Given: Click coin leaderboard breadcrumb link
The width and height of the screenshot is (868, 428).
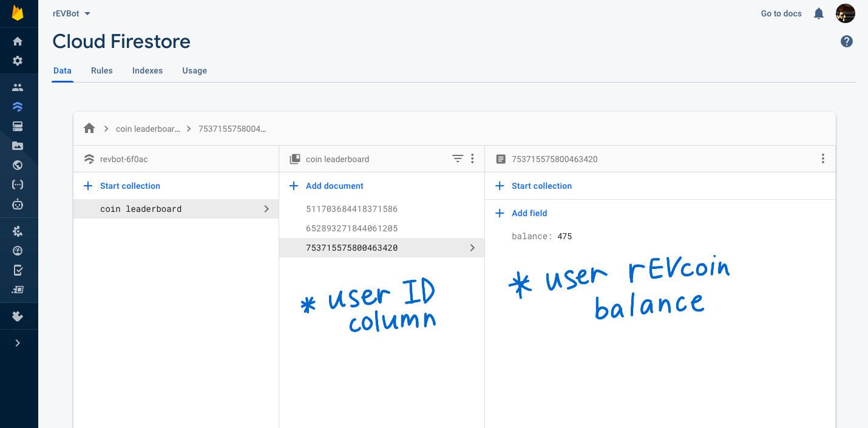Looking at the screenshot, I should point(148,129).
